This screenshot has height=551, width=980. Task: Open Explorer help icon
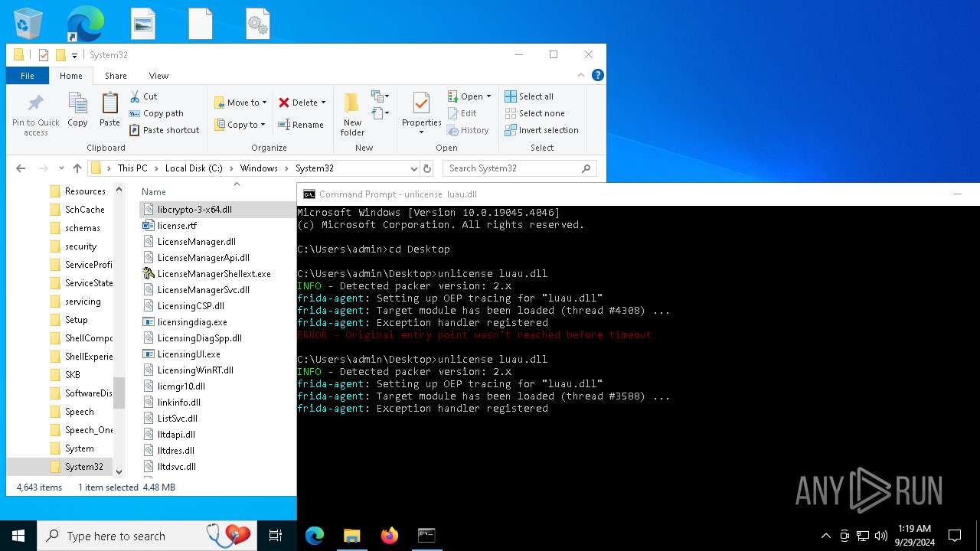click(x=598, y=75)
